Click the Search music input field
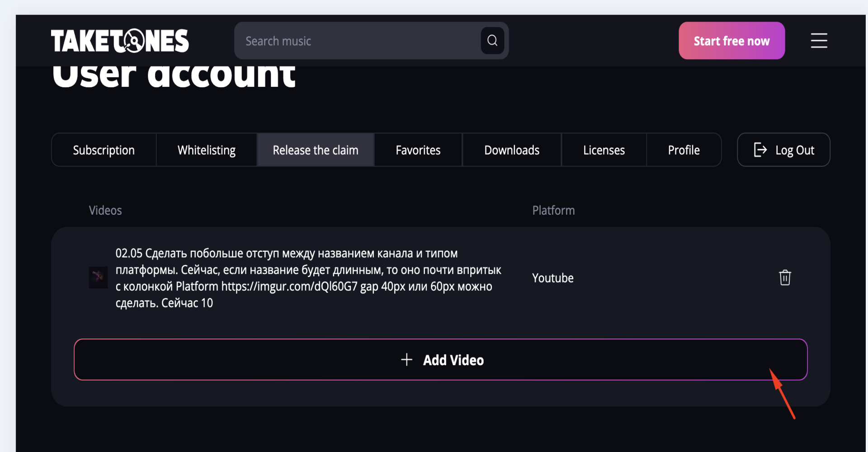The image size is (868, 452). [x=357, y=41]
